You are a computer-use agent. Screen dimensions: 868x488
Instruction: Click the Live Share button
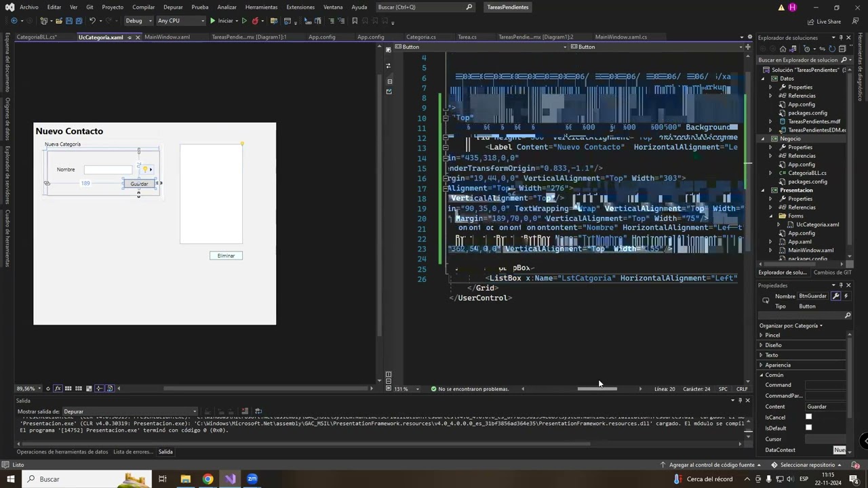pos(823,21)
